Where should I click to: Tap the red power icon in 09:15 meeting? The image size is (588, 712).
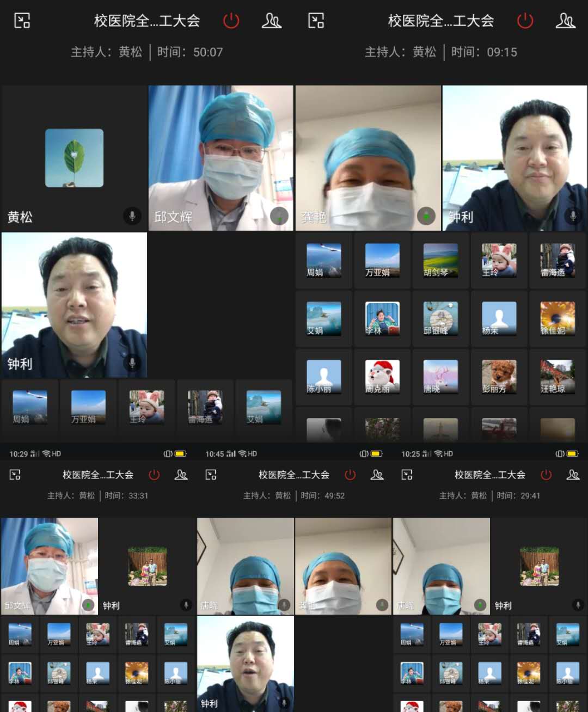[525, 21]
